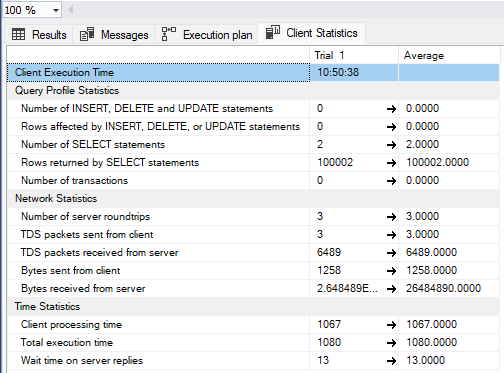Image resolution: width=504 pixels, height=373 pixels.
Task: Click the 1067.0000 average value
Action: (431, 324)
